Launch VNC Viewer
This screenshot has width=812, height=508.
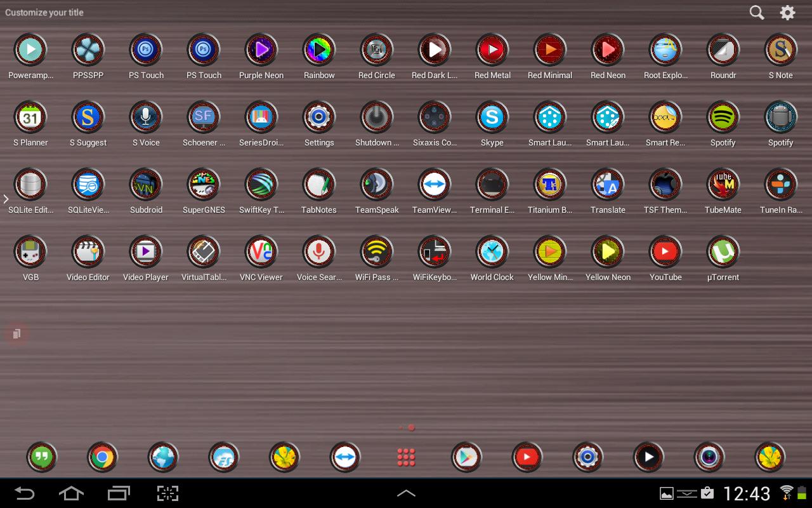[261, 251]
